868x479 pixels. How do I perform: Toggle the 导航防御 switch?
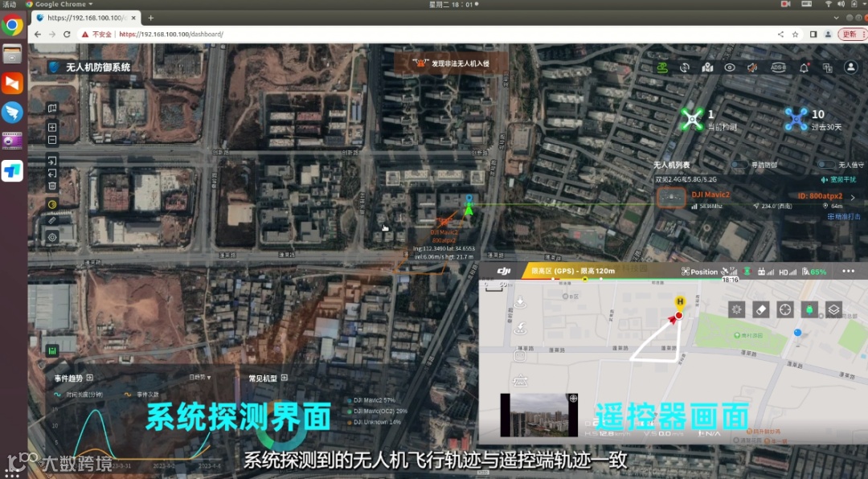coord(739,165)
